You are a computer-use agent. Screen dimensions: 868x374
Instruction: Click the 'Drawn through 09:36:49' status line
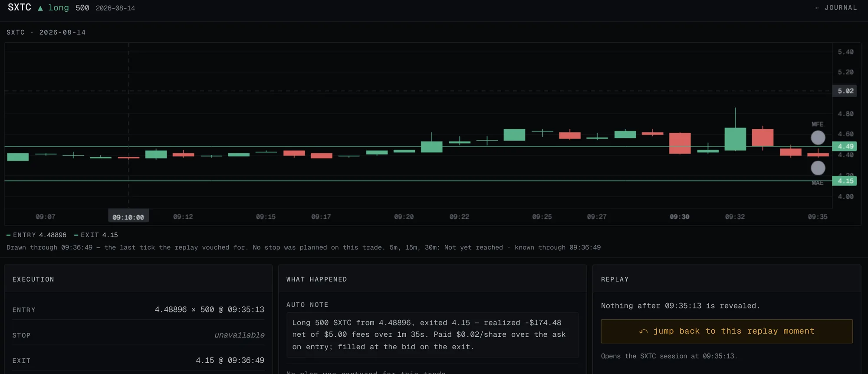click(304, 247)
